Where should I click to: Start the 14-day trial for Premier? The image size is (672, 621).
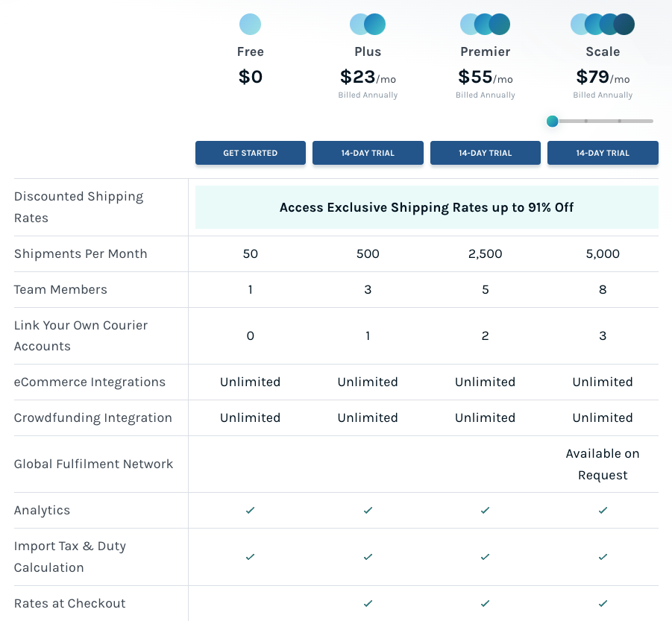[x=485, y=153]
